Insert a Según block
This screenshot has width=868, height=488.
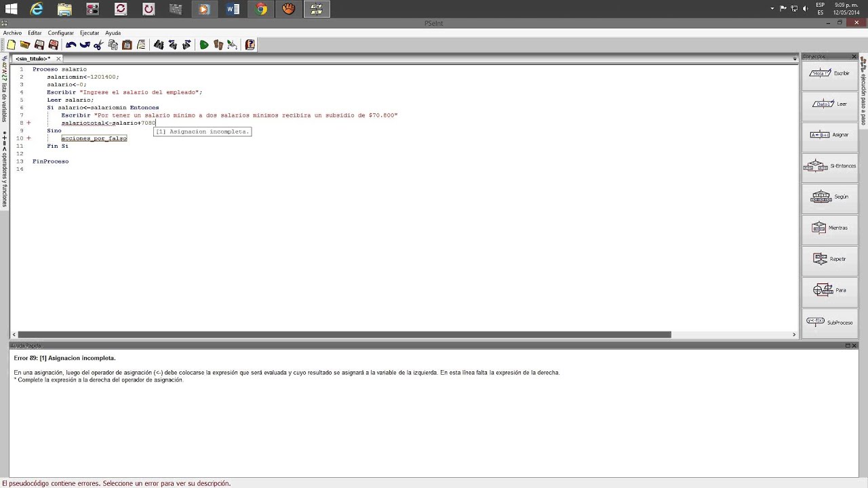829,197
